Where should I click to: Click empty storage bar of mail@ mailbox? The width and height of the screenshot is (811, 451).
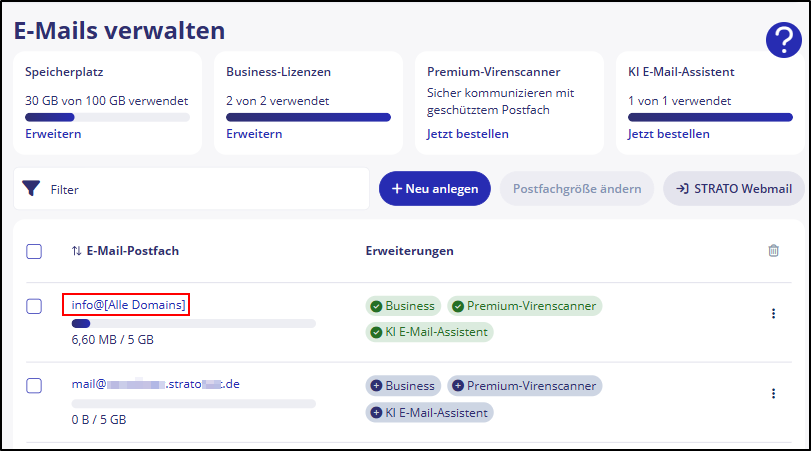(193, 403)
